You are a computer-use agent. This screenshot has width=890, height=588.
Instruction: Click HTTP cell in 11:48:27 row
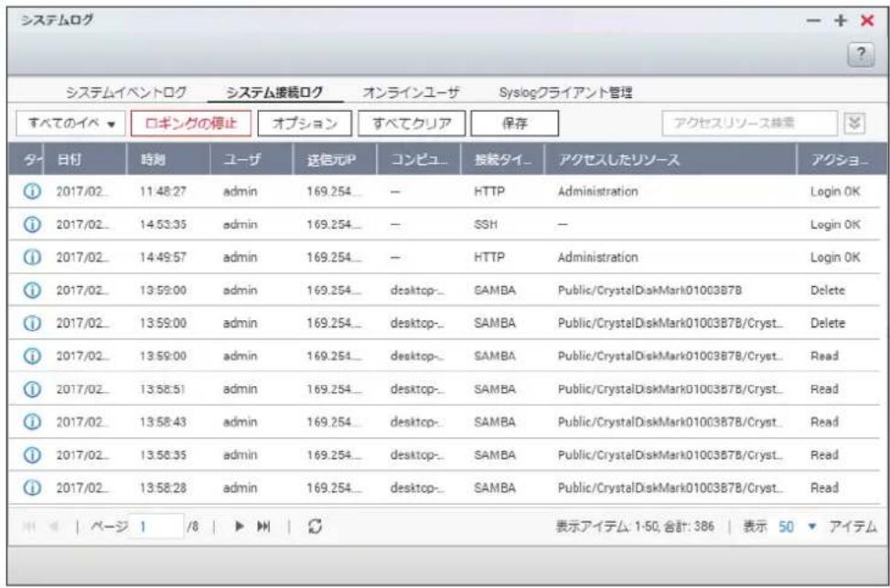tap(488, 192)
